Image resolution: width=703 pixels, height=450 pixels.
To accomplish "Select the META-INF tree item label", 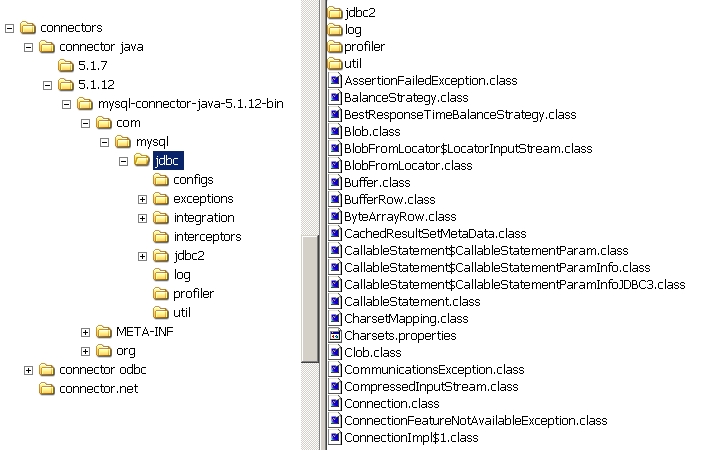I will (x=144, y=332).
